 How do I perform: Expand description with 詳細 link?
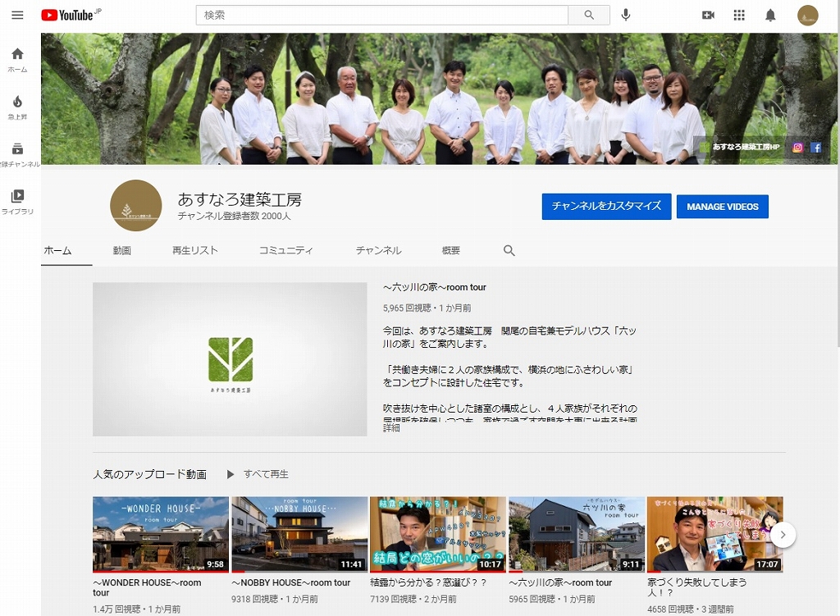pyautogui.click(x=391, y=428)
